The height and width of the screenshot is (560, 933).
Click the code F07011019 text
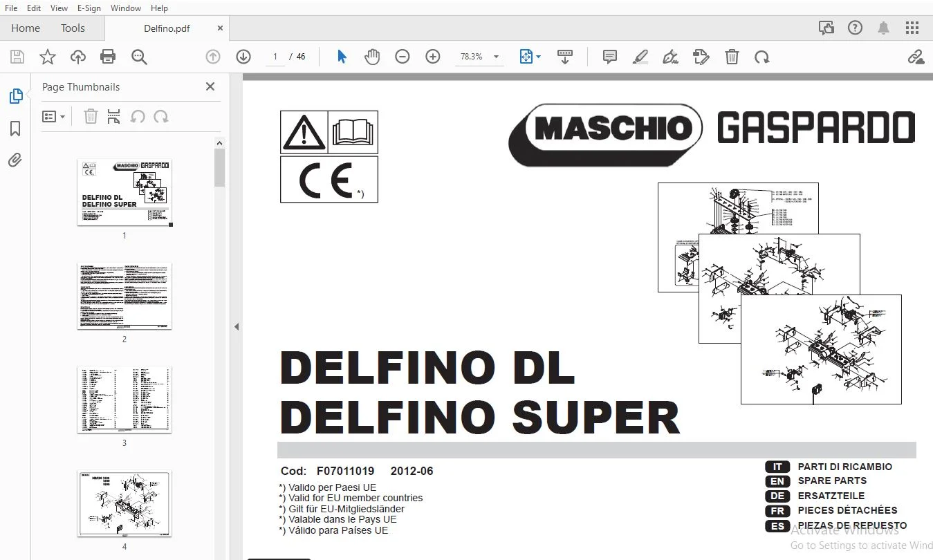345,472
